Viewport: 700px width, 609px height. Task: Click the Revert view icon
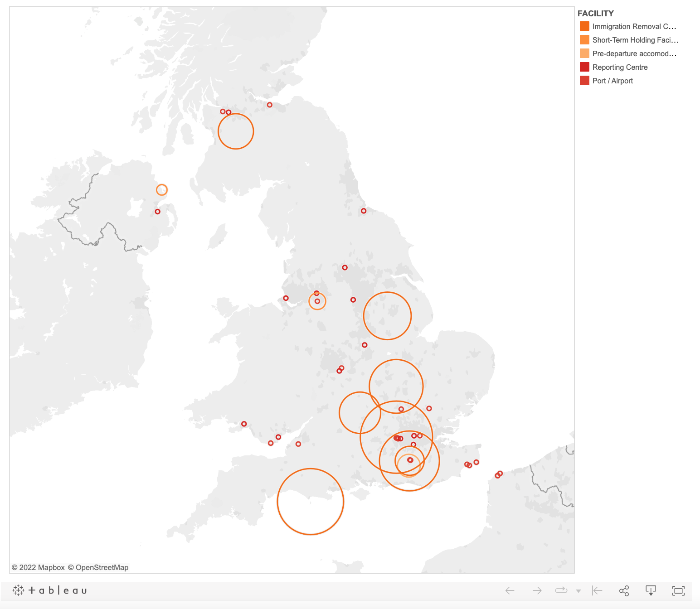pyautogui.click(x=597, y=590)
